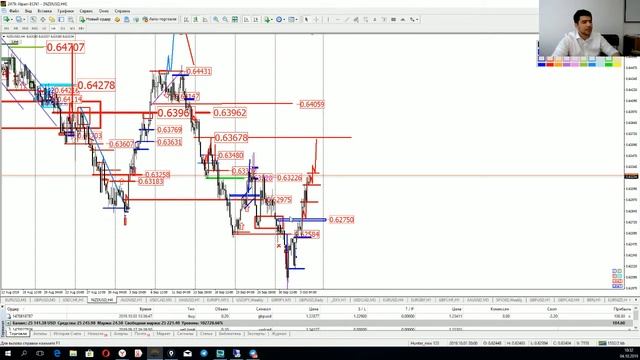Switch chart to bar chart icon
Viewport: 640px width, 360px height.
[x=186, y=19]
